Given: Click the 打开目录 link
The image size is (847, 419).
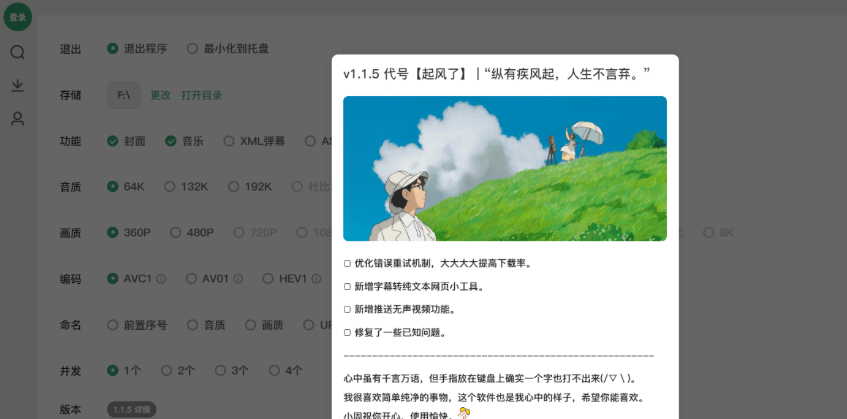Looking at the screenshot, I should click(201, 96).
